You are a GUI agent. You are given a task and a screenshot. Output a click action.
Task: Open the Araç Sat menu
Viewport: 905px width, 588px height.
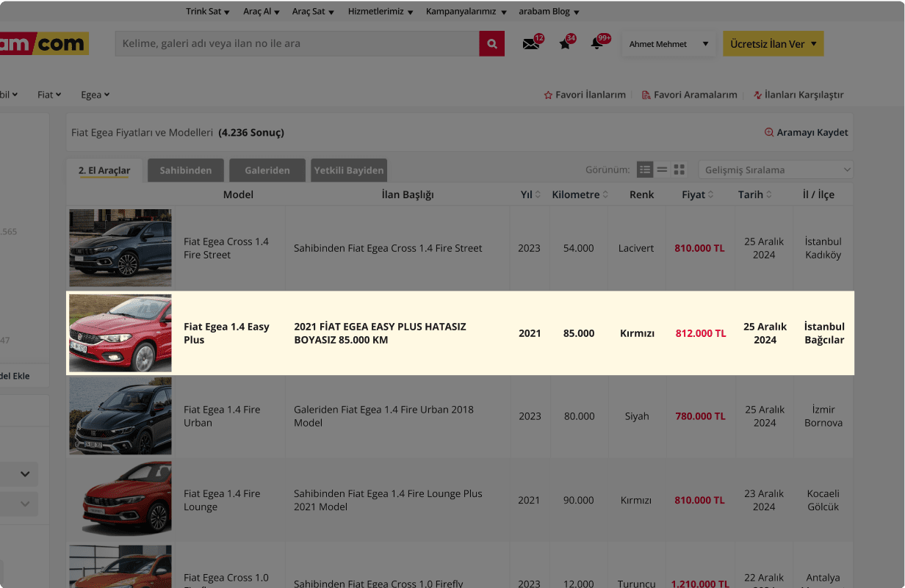tap(314, 12)
